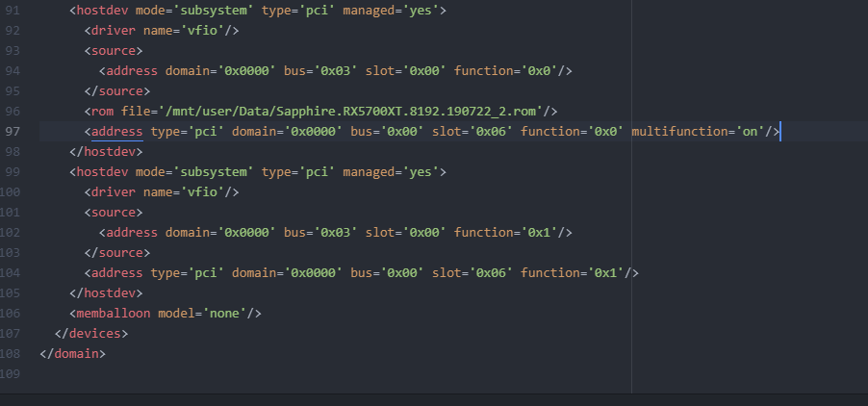This screenshot has width=868, height=406.
Task: Click the opening source tag on line 101
Action: coord(114,213)
